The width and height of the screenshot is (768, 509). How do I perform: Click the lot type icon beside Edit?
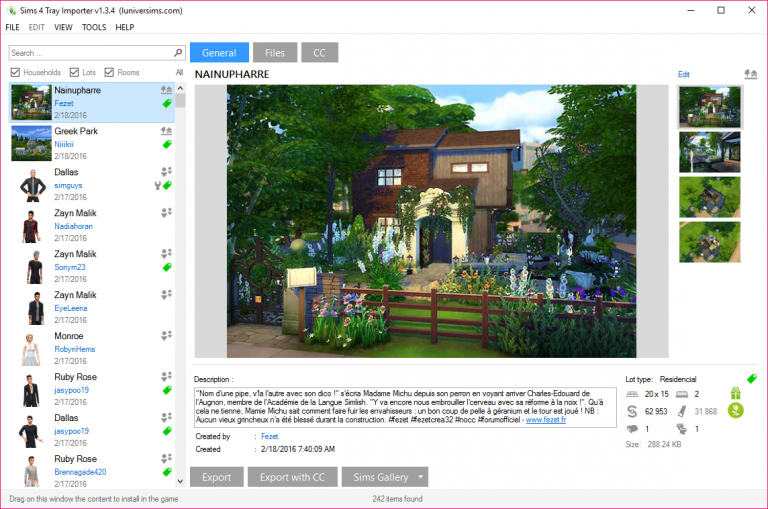(750, 74)
